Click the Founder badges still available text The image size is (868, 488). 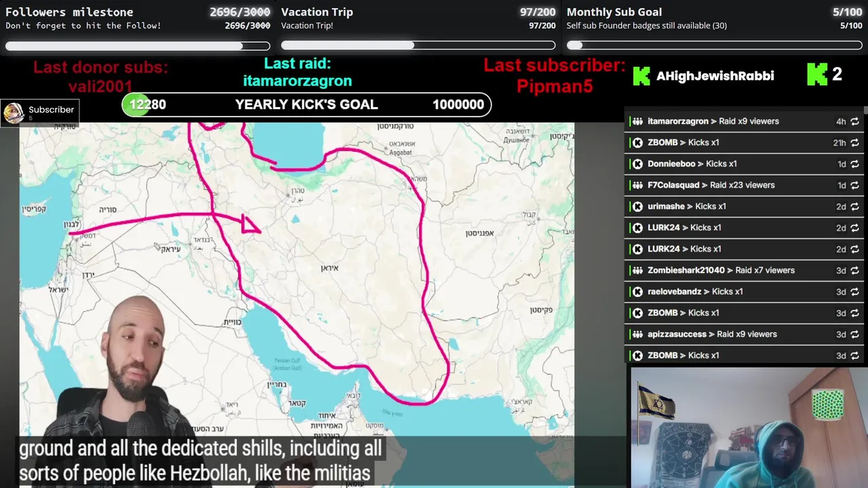[x=647, y=26]
